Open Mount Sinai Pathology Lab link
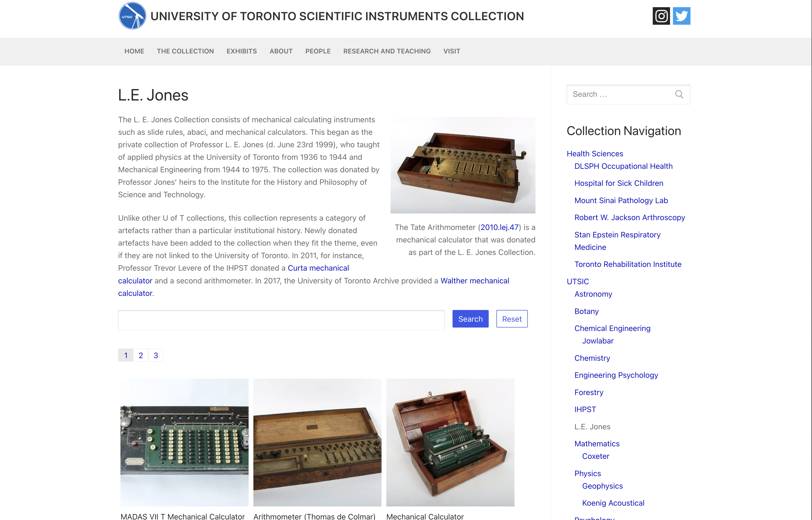The height and width of the screenshot is (520, 812). (x=621, y=200)
